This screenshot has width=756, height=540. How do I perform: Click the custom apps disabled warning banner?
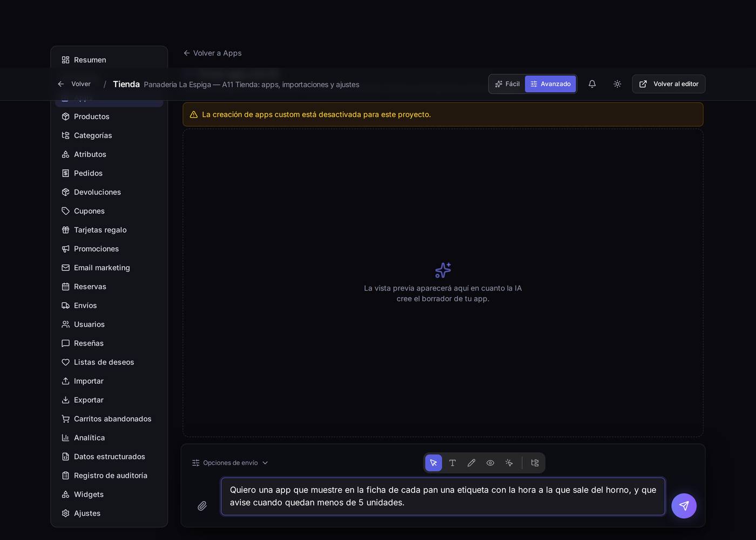click(443, 114)
